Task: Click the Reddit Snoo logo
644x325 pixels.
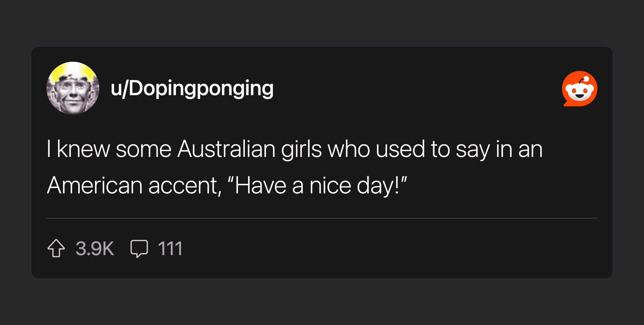Action: pos(579,88)
